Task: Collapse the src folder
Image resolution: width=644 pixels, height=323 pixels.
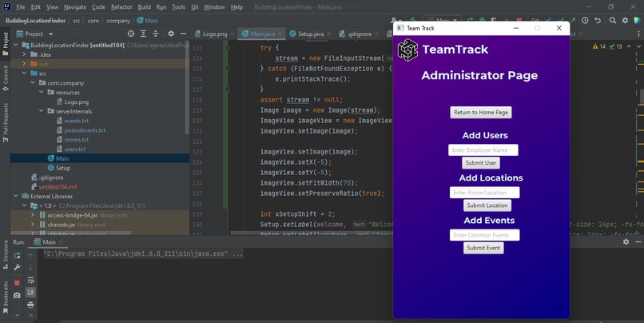Action: (24, 73)
